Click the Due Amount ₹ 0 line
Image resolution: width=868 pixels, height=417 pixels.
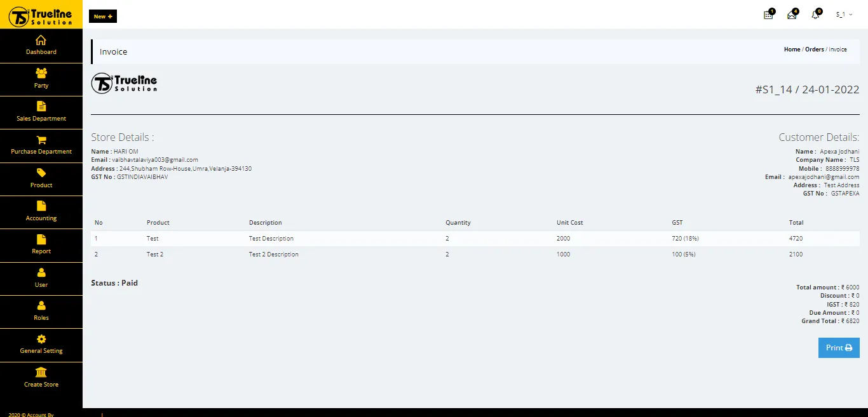pyautogui.click(x=834, y=313)
